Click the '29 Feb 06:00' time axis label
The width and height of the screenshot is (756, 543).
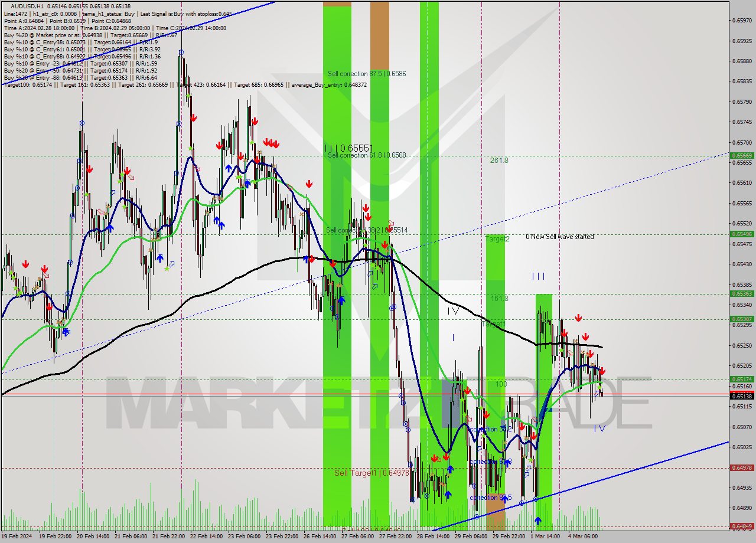pos(470,537)
